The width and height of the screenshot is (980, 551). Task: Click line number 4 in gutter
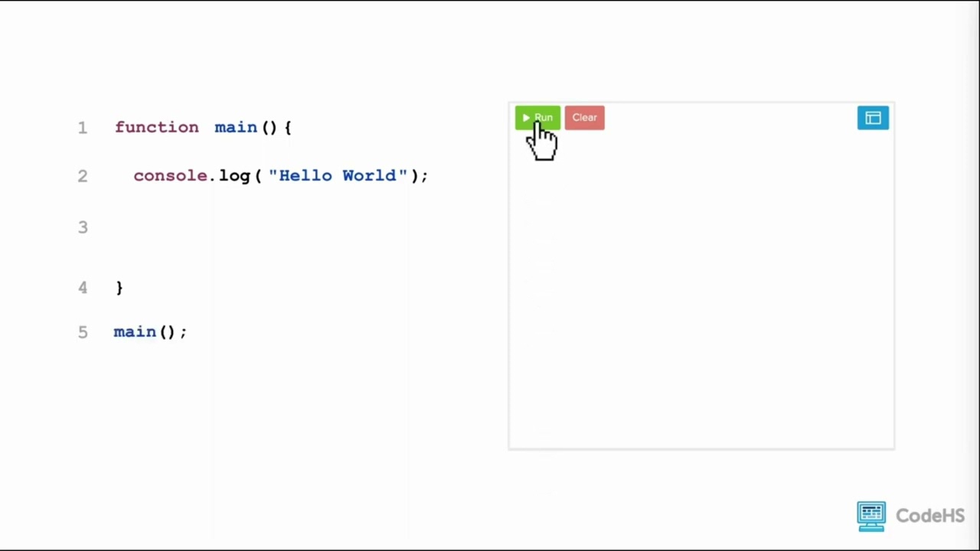(83, 288)
